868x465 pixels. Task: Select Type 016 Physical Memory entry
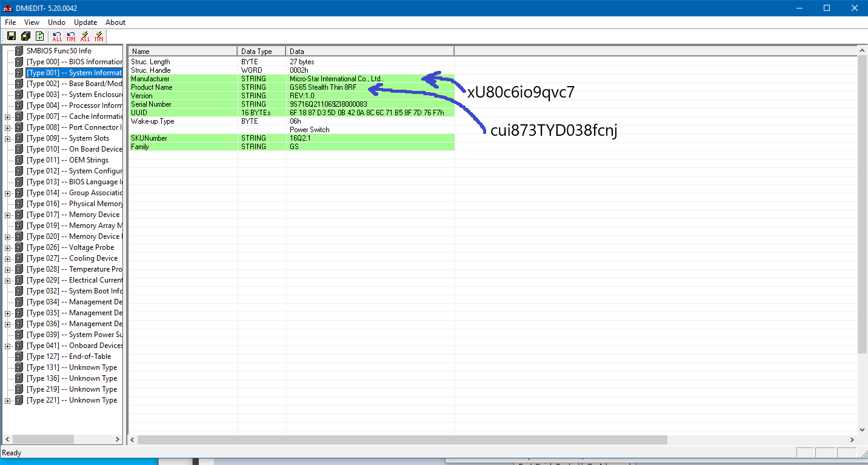tap(74, 204)
